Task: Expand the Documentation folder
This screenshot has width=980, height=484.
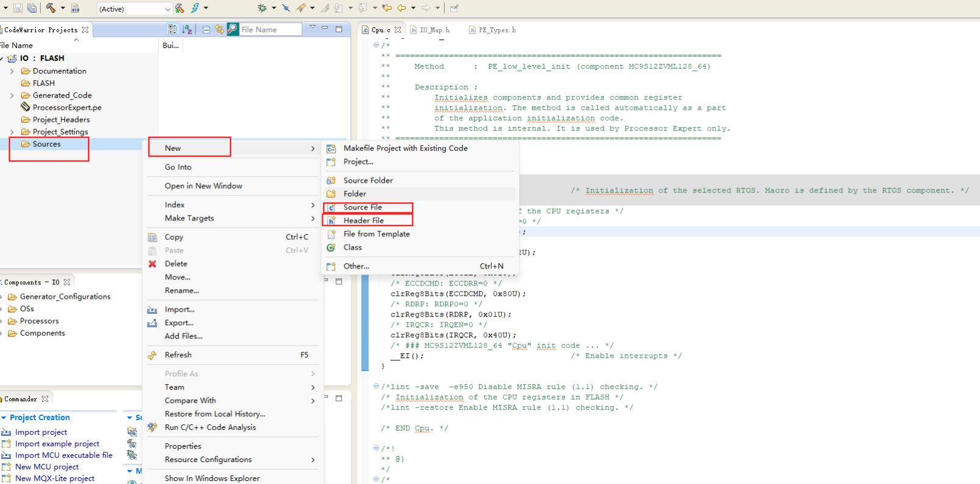Action: click(x=12, y=71)
